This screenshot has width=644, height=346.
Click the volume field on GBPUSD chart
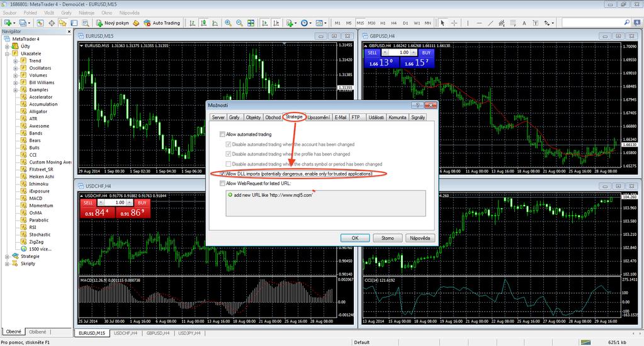click(x=400, y=53)
